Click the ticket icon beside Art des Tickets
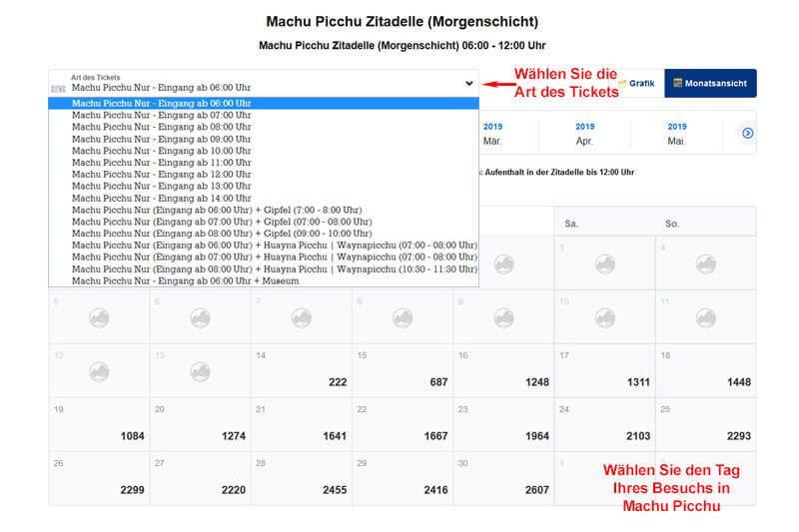The height and width of the screenshot is (532, 799). pos(58,89)
